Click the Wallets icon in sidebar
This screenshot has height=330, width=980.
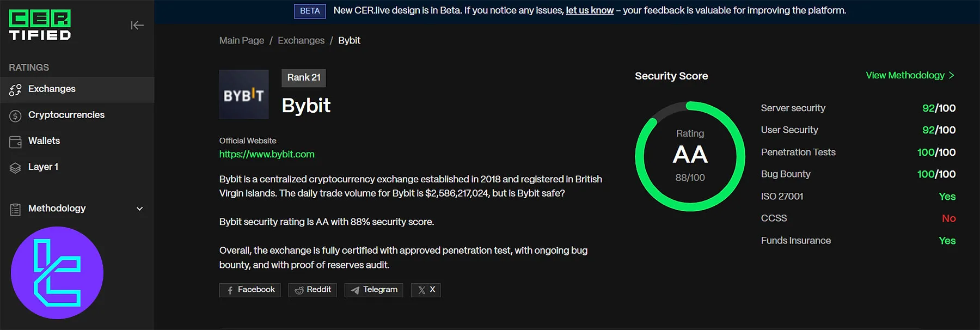(15, 142)
